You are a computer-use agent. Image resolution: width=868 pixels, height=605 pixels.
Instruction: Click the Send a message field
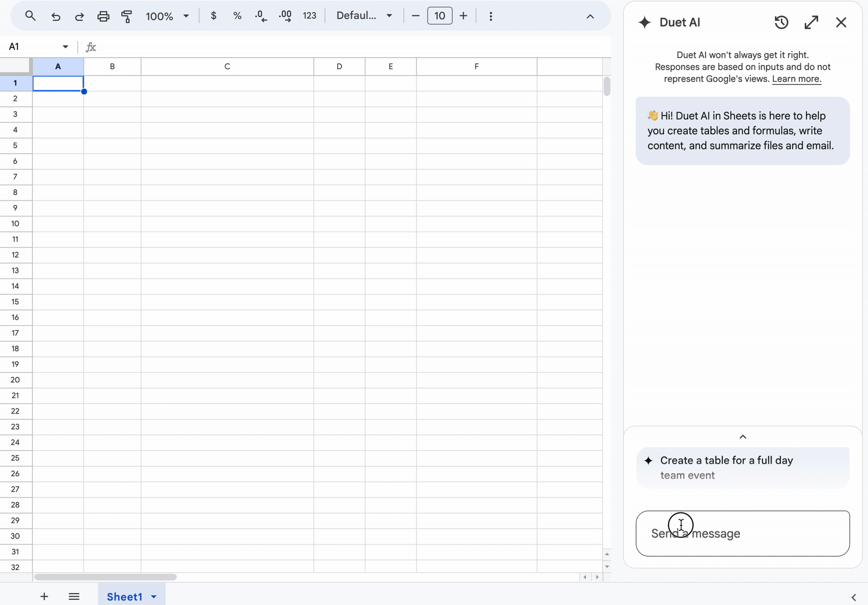[x=742, y=533]
